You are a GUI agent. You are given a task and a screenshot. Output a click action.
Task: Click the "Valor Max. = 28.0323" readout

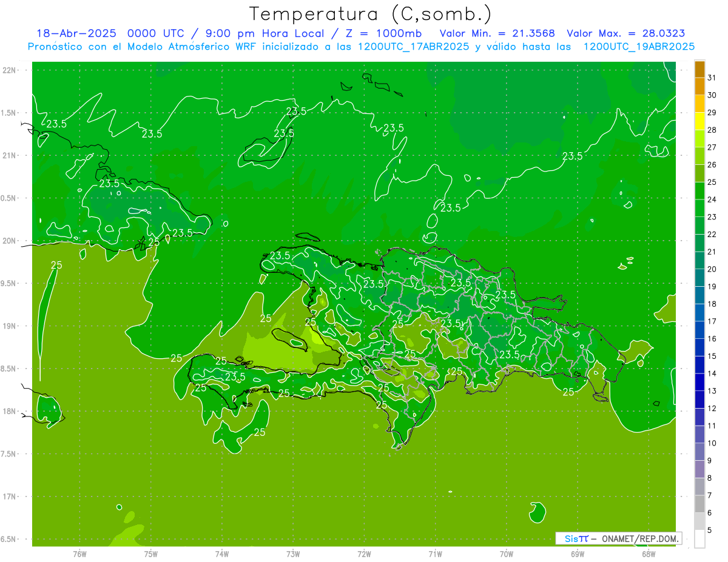click(x=626, y=33)
